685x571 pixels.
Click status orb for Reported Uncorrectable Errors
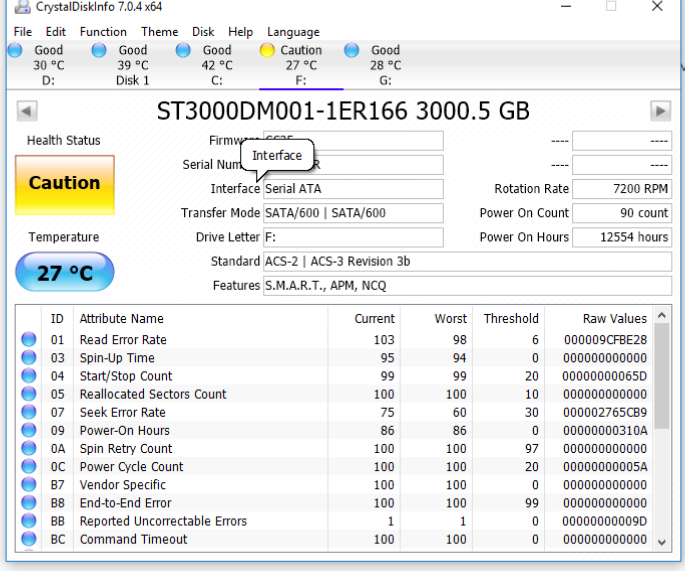pyautogui.click(x=29, y=521)
